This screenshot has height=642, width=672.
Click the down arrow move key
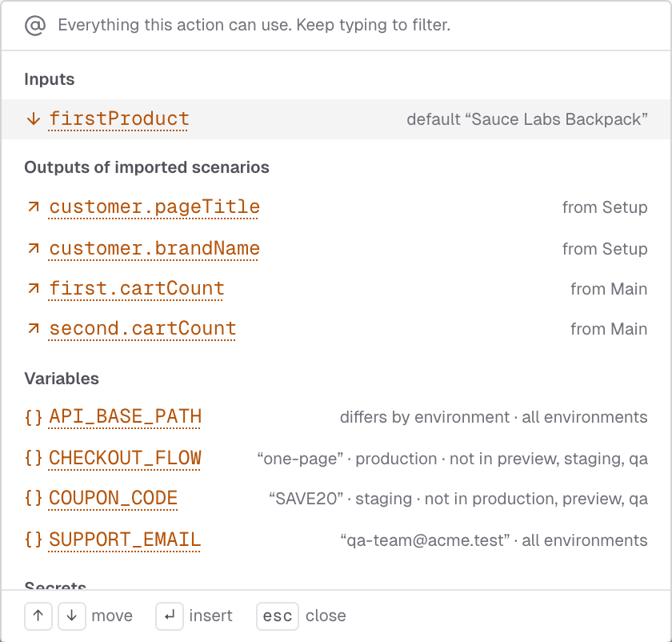[x=71, y=616]
